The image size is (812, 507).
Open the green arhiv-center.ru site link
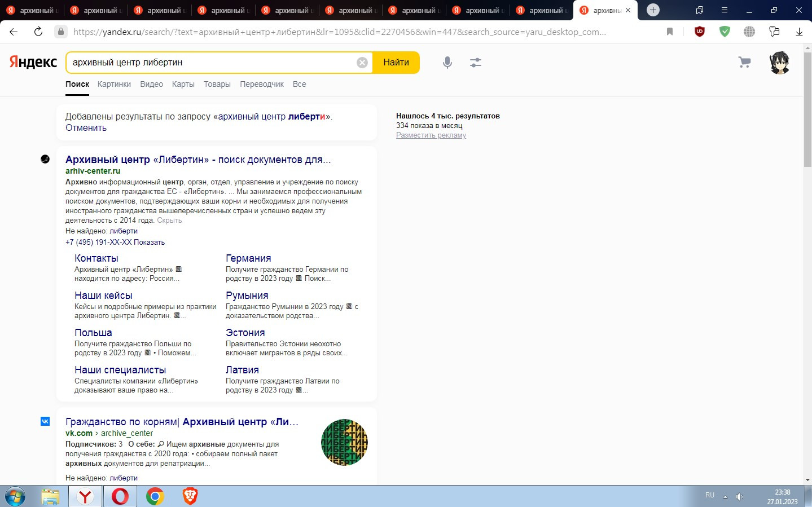93,171
